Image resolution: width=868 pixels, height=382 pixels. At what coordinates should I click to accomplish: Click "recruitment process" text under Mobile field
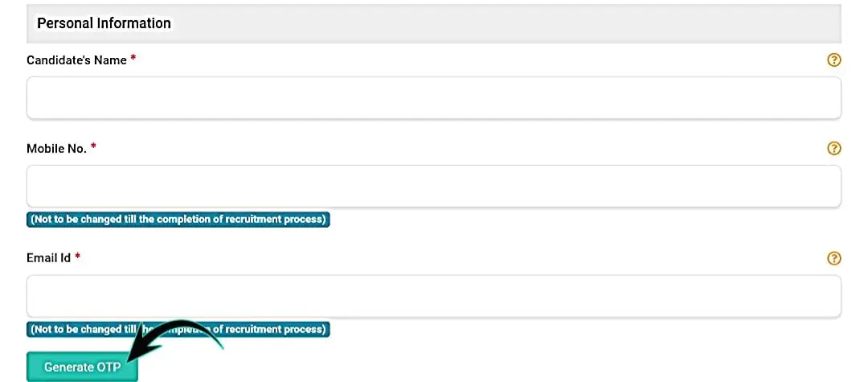click(274, 220)
